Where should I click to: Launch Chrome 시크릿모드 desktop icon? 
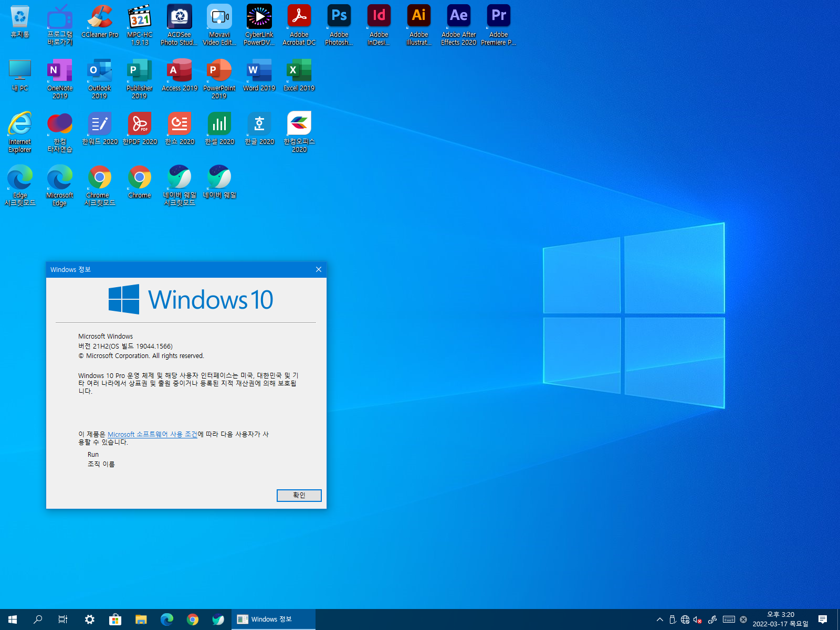(x=100, y=186)
